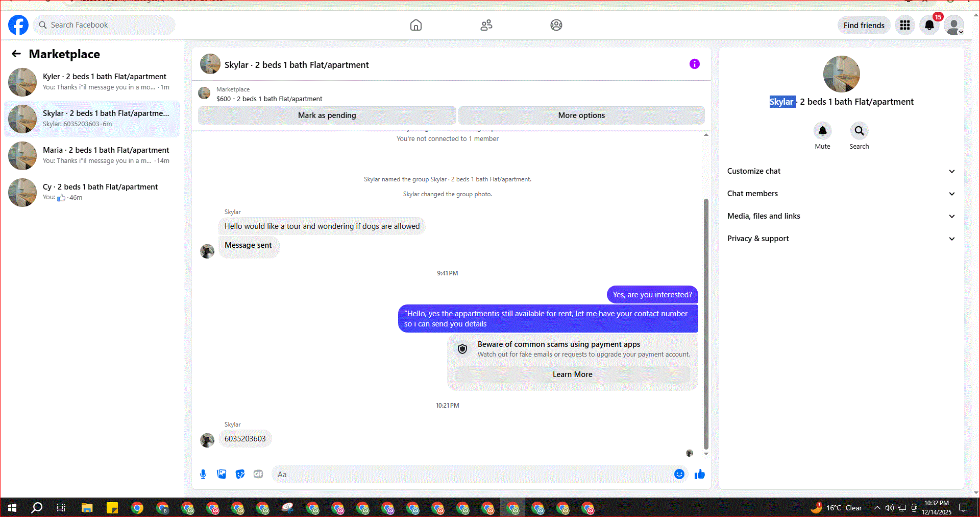Open conversation information purple icon
980x517 pixels.
pos(695,64)
